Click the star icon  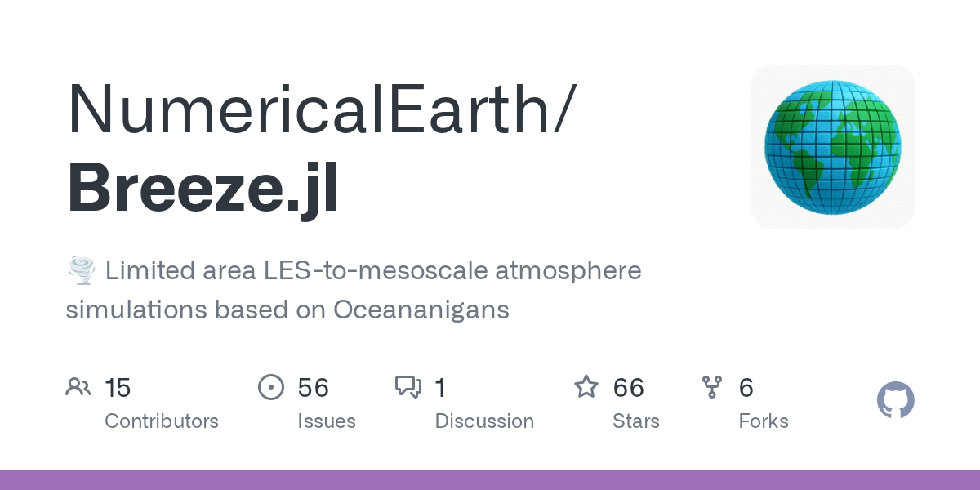pyautogui.click(x=586, y=387)
